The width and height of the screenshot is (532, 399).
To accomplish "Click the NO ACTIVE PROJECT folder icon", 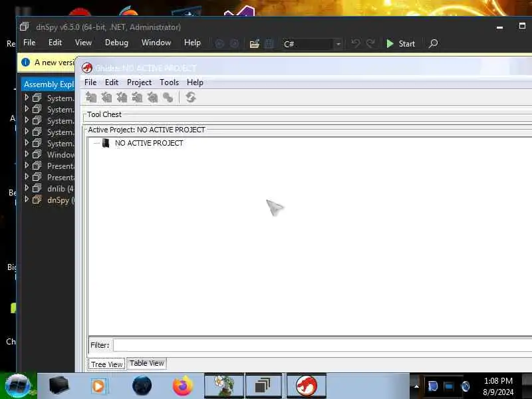I will 106,143.
